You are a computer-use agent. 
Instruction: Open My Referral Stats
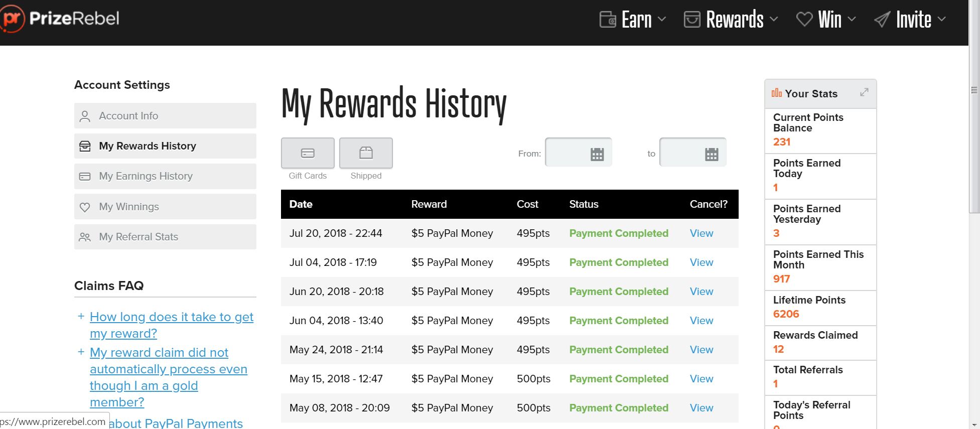(x=165, y=237)
